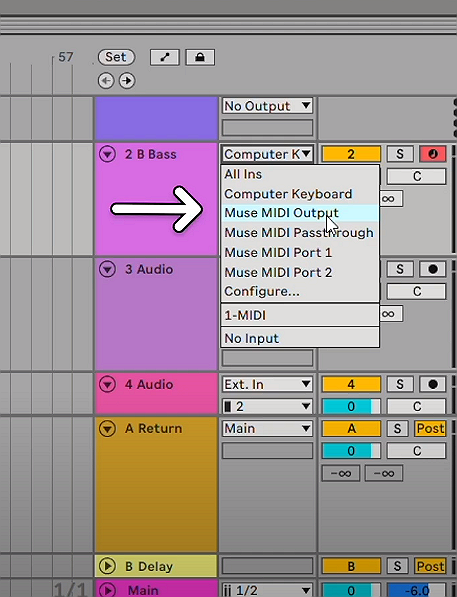Click the Main track volume field

(351, 590)
